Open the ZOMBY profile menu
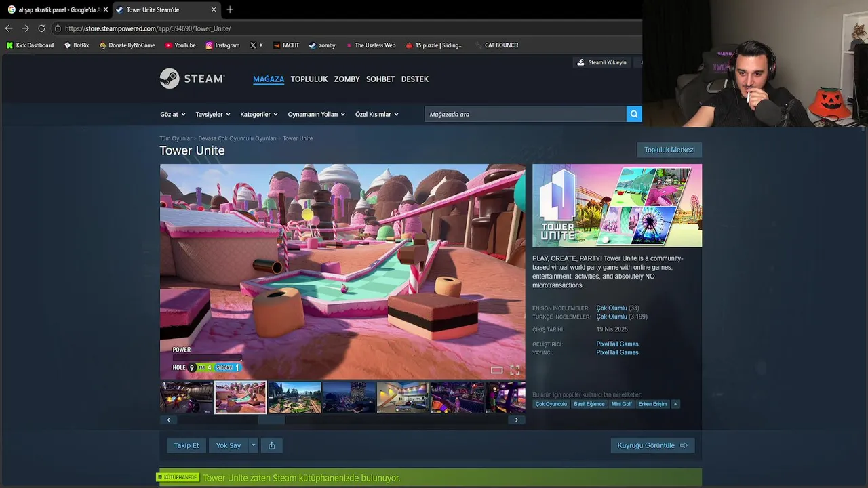The image size is (868, 488). [x=347, y=79]
